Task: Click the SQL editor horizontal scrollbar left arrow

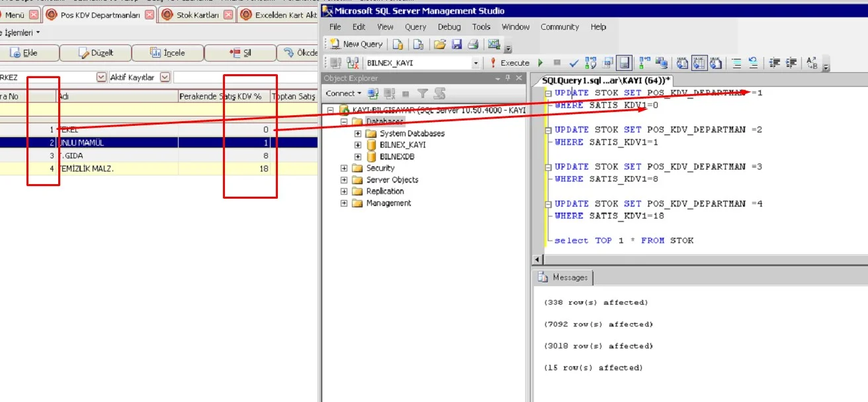Action: tap(537, 260)
